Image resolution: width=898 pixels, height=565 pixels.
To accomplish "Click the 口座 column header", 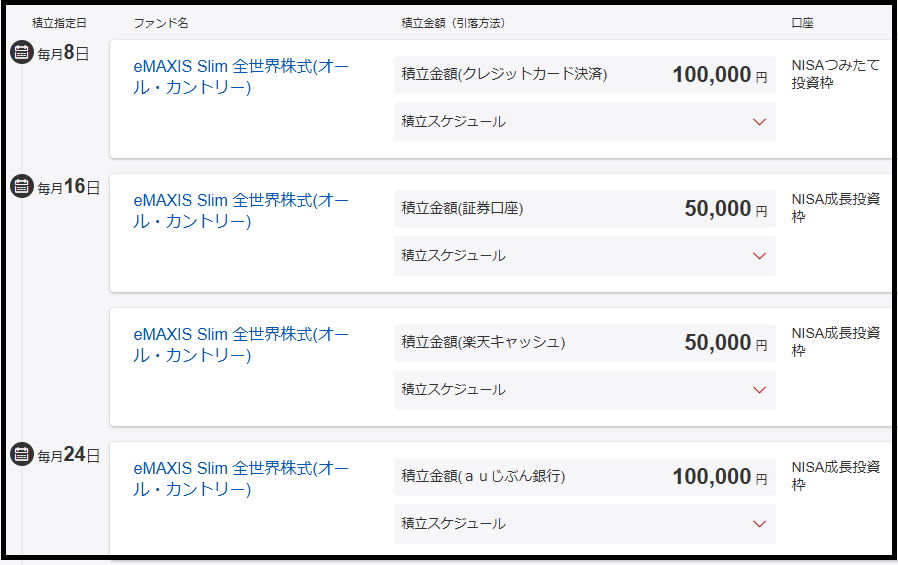I will pos(802,22).
